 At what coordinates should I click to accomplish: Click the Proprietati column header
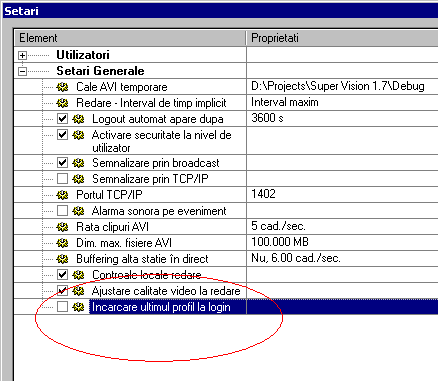343,38
